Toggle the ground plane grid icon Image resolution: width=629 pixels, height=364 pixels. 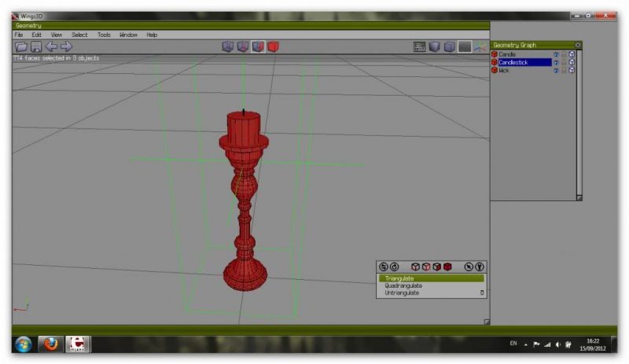pyautogui.click(x=465, y=47)
